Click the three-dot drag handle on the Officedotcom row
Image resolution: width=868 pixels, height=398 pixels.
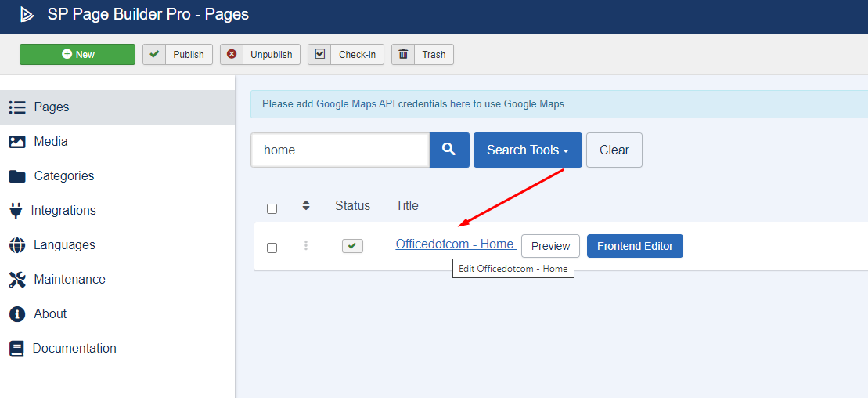click(x=305, y=245)
